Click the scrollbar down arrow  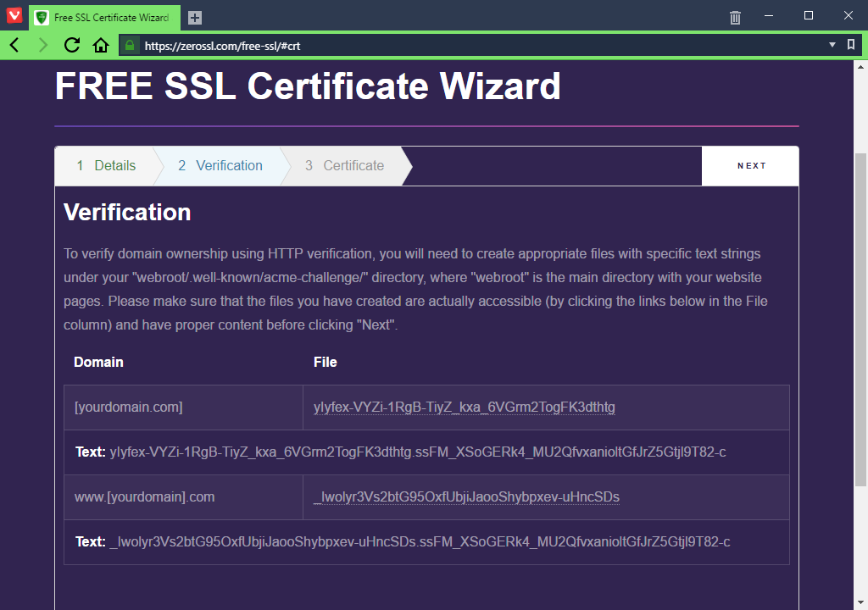tap(860, 602)
